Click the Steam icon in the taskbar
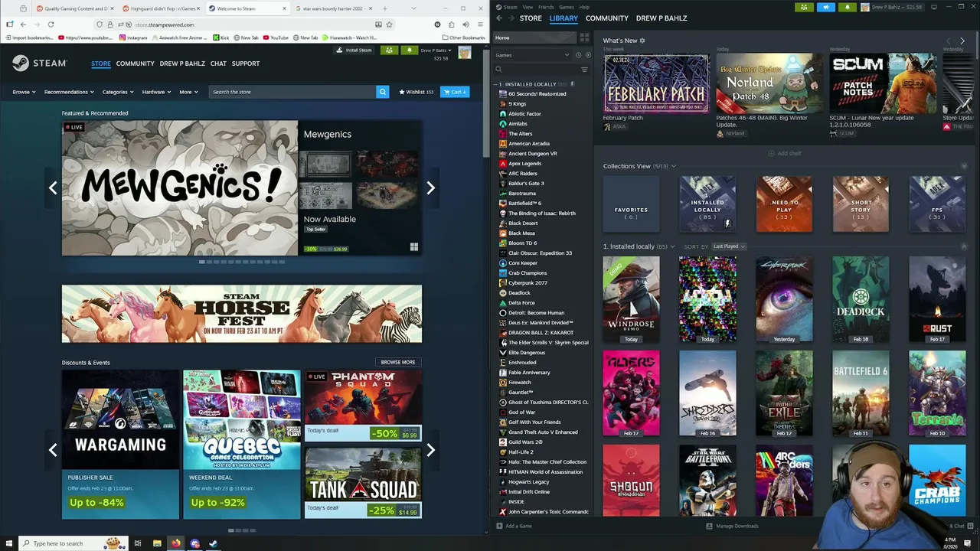The width and height of the screenshot is (980, 551). tap(213, 543)
